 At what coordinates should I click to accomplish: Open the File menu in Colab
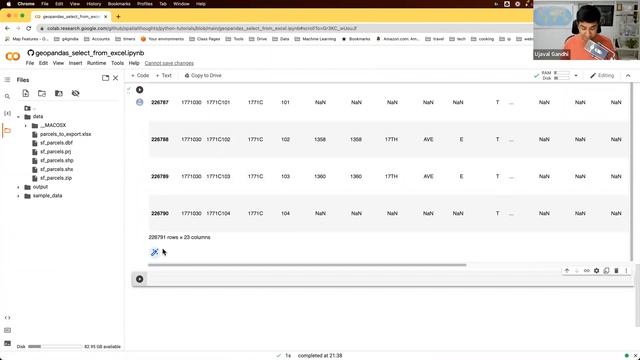pos(30,63)
